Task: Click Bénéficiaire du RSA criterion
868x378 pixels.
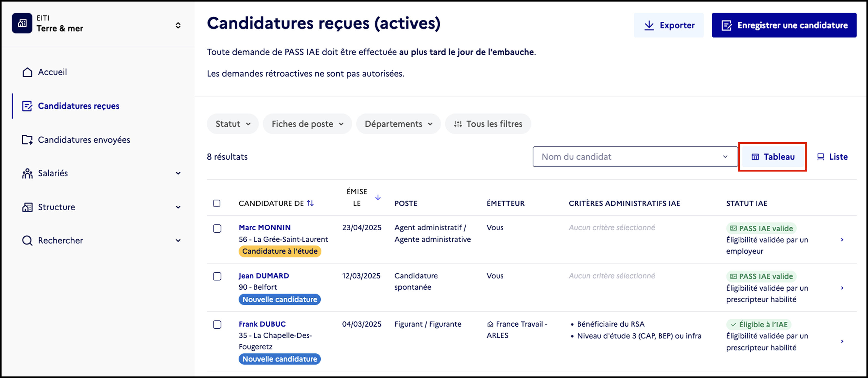Action: [x=611, y=324]
